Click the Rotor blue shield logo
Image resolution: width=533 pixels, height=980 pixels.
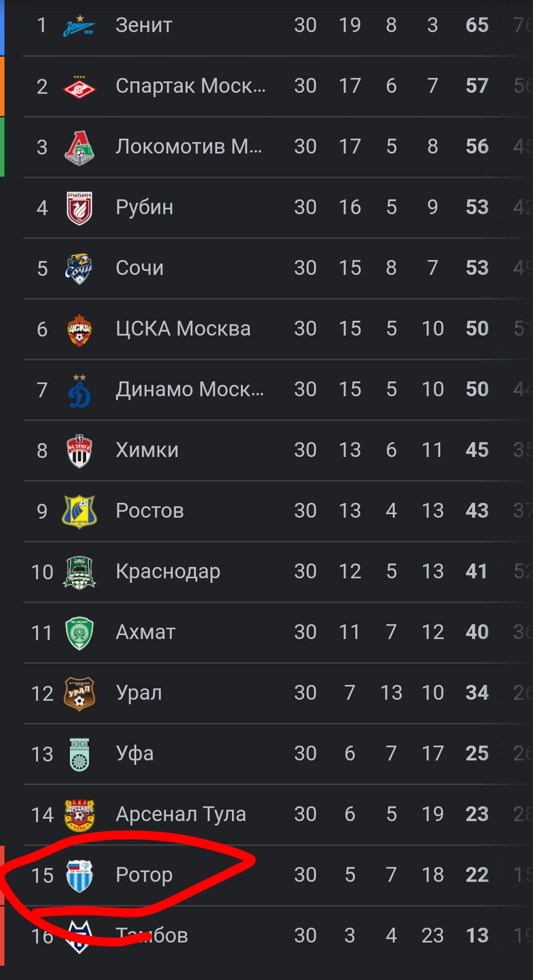pyautogui.click(x=79, y=876)
